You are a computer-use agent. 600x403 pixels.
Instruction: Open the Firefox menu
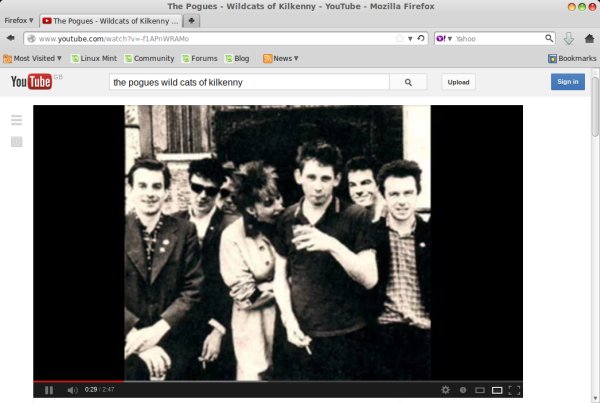tap(19, 20)
